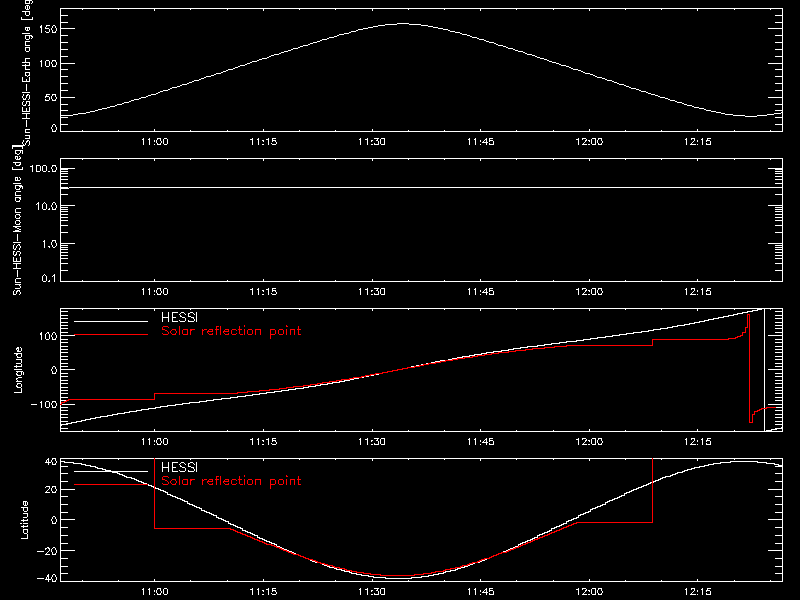Image resolution: width=800 pixels, height=600 pixels.
Task: Click 12:15 under the Earth angle plot
Action: tap(697, 141)
